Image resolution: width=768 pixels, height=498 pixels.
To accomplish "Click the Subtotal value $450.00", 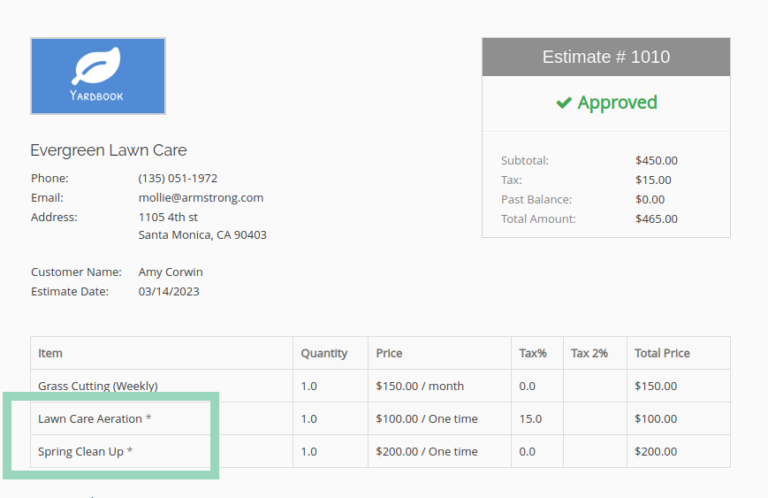I will tap(656, 160).
